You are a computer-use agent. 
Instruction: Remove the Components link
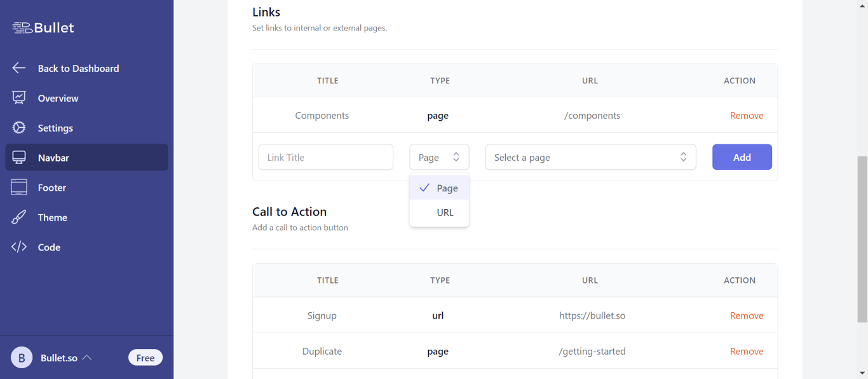(x=747, y=116)
